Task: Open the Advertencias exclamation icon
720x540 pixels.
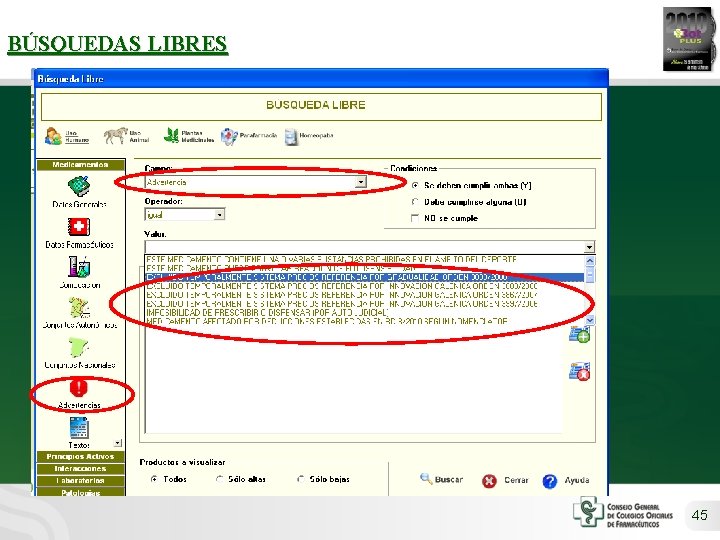Action: tap(79, 387)
